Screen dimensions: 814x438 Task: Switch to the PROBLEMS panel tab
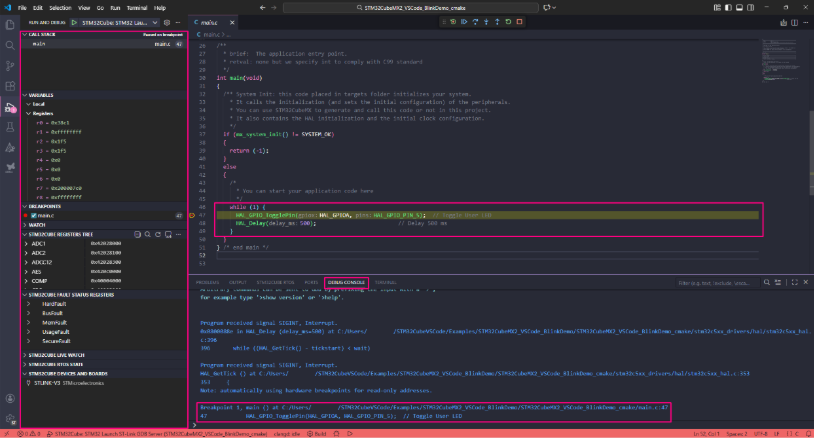(208, 283)
